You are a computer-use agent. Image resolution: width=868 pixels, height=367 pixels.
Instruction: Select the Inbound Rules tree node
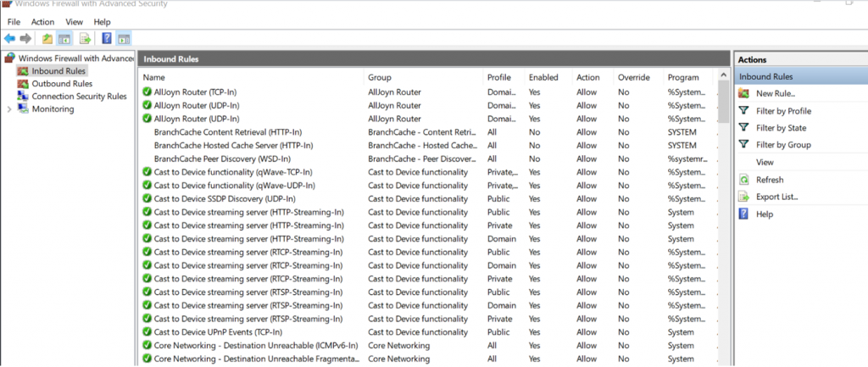click(58, 71)
